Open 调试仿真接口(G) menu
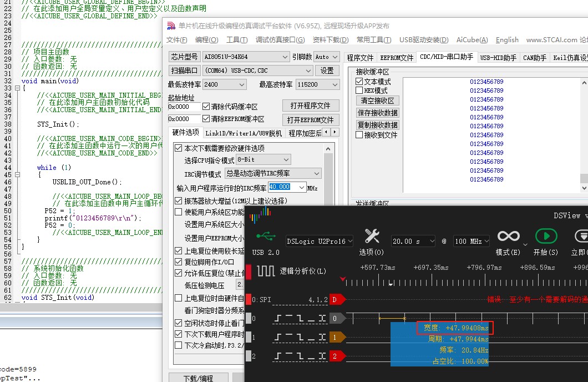The height and width of the screenshot is (382, 588). click(280, 40)
